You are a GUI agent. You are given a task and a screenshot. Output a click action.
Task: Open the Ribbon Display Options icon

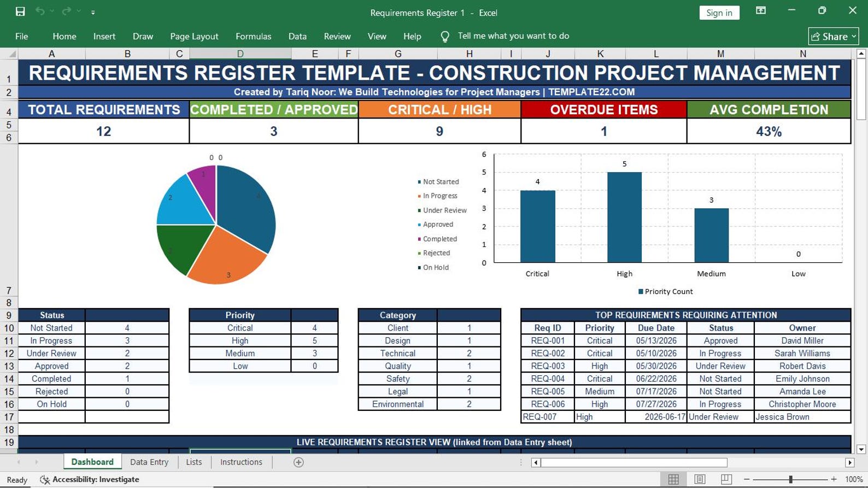pyautogui.click(x=760, y=10)
